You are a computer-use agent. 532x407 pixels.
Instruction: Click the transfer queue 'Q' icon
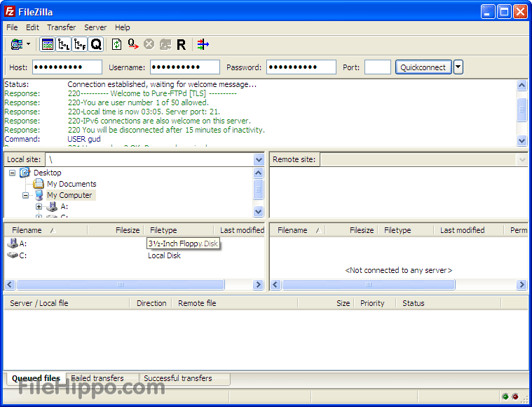[96, 44]
